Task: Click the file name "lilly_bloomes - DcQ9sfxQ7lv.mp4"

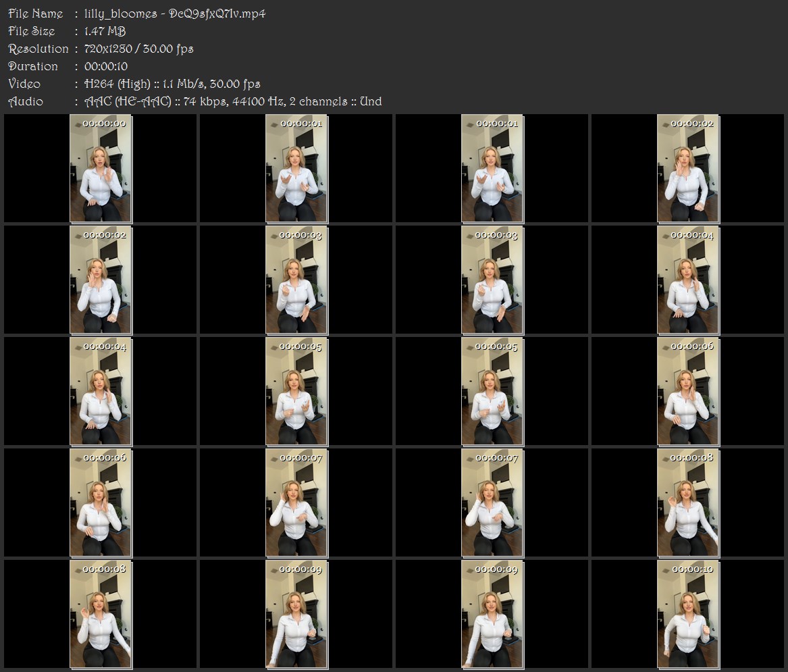Action: click(175, 14)
